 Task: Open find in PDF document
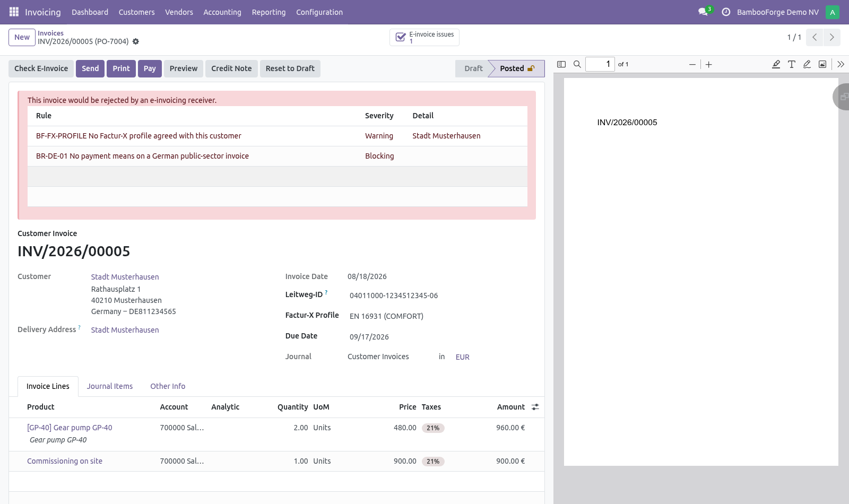pos(577,64)
